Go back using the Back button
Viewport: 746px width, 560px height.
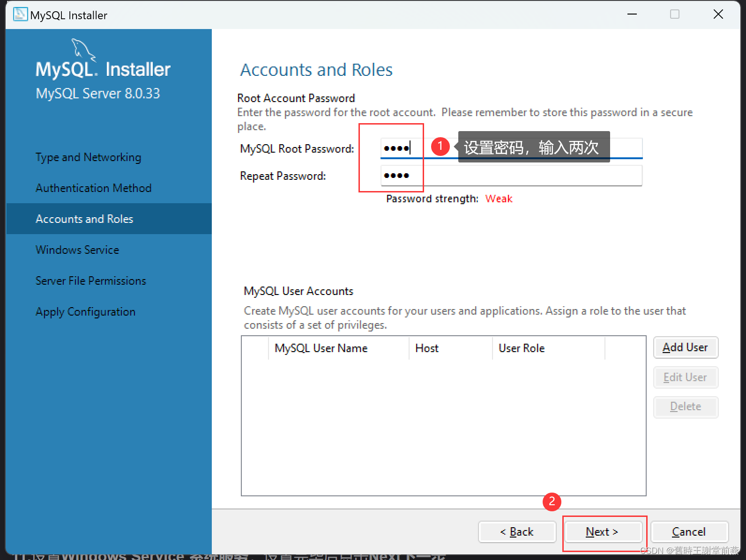[x=517, y=532]
